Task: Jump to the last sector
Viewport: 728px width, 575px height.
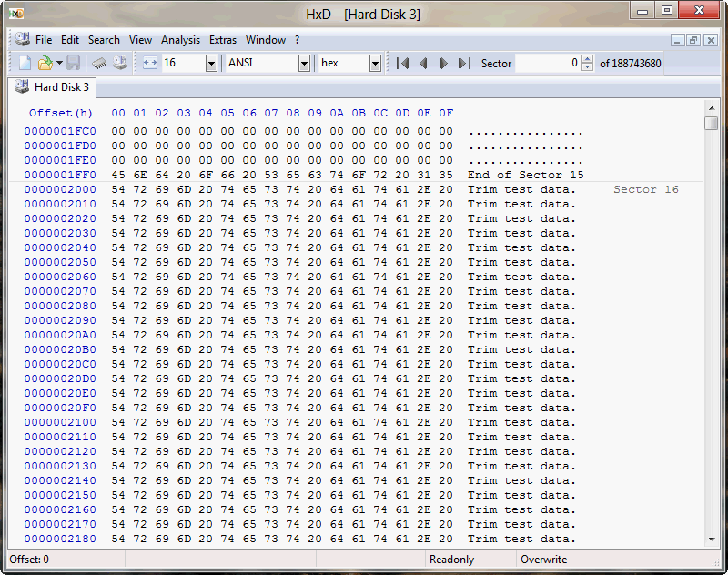Action: click(x=463, y=63)
